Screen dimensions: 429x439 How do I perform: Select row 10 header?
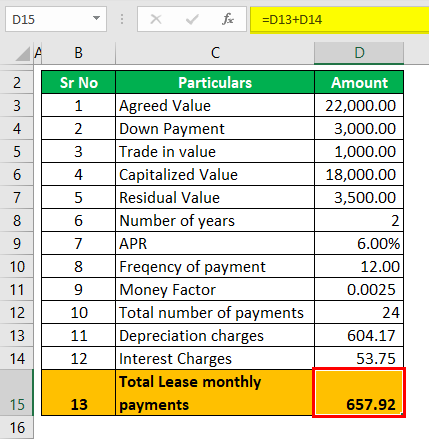(x=17, y=266)
